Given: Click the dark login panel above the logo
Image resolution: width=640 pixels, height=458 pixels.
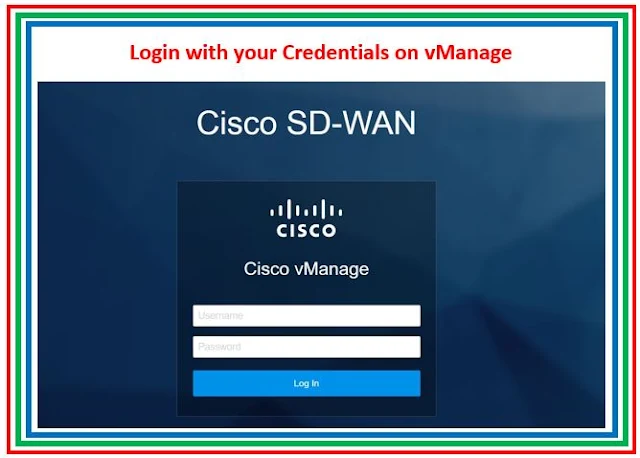Looking at the screenshot, I should pyautogui.click(x=306, y=190).
